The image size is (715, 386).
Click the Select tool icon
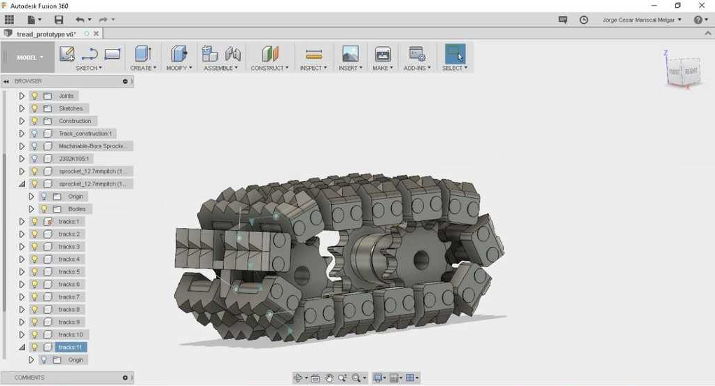[455, 54]
